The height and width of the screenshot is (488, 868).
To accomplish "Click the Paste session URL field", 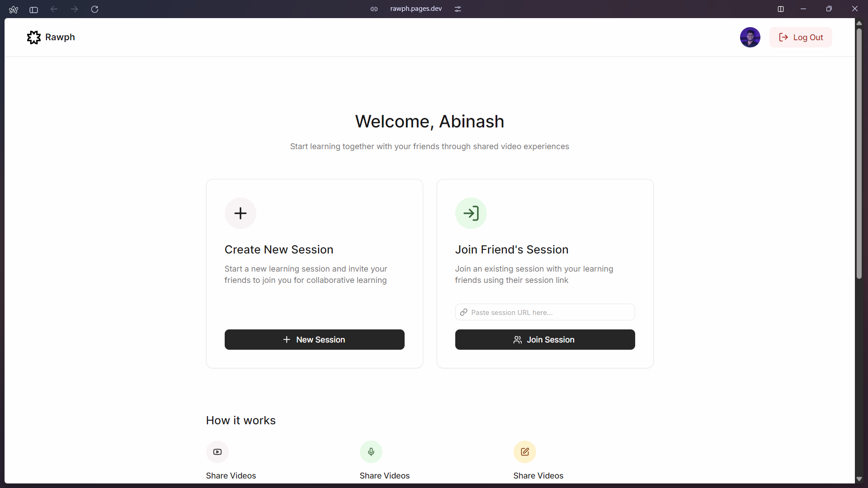I will (x=544, y=312).
